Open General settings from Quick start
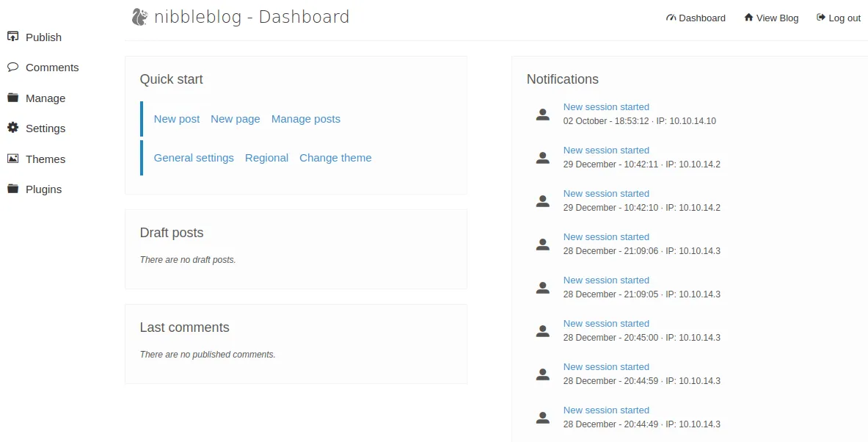 (x=194, y=157)
